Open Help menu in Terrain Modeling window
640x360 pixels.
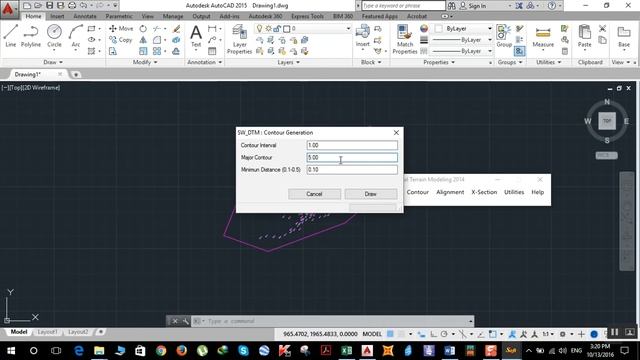click(537, 192)
